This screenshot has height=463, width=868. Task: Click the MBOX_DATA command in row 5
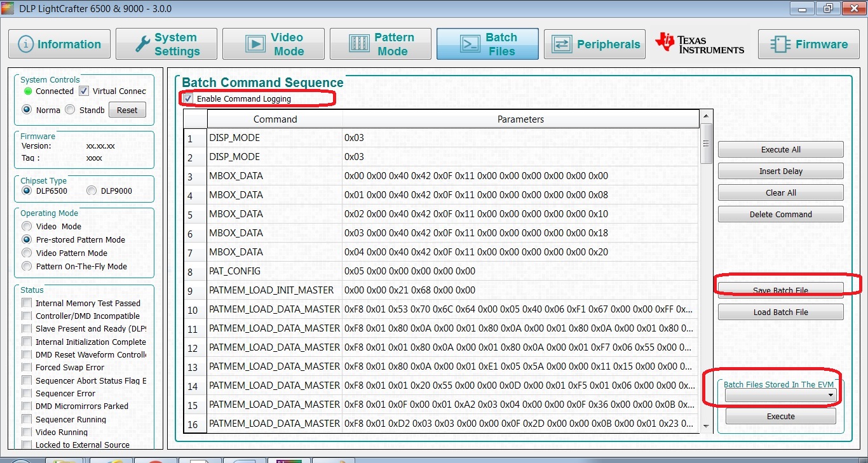point(275,214)
